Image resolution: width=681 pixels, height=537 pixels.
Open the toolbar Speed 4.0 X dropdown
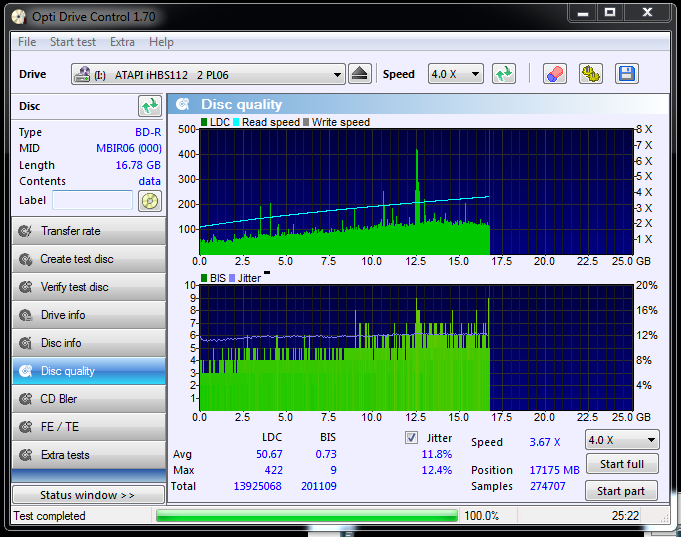(x=456, y=74)
